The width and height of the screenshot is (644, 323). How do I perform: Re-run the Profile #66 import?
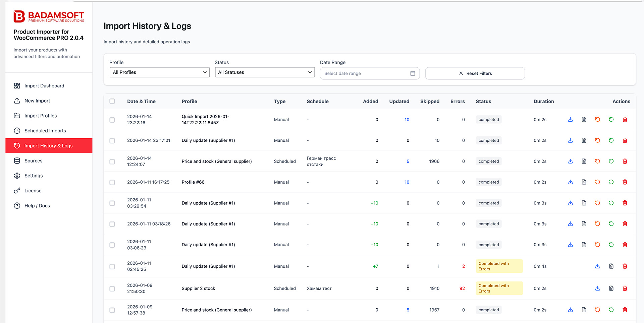coord(611,182)
